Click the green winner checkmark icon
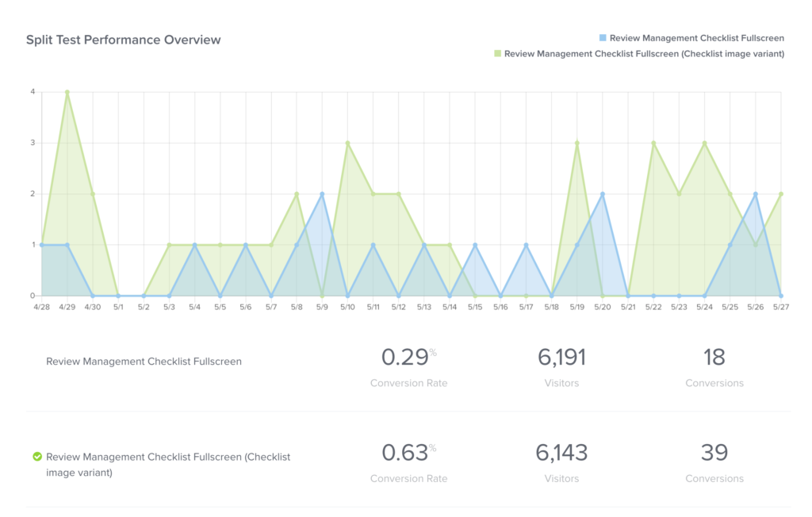Screen dimensions: 812x517 pos(36,457)
